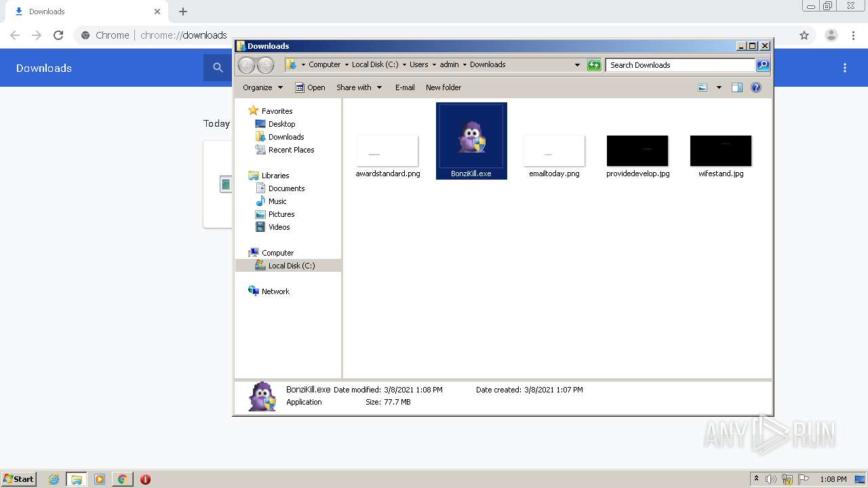Click red antivirus taskbar icon
Viewport: 868px width, 488px height.
tap(145, 479)
